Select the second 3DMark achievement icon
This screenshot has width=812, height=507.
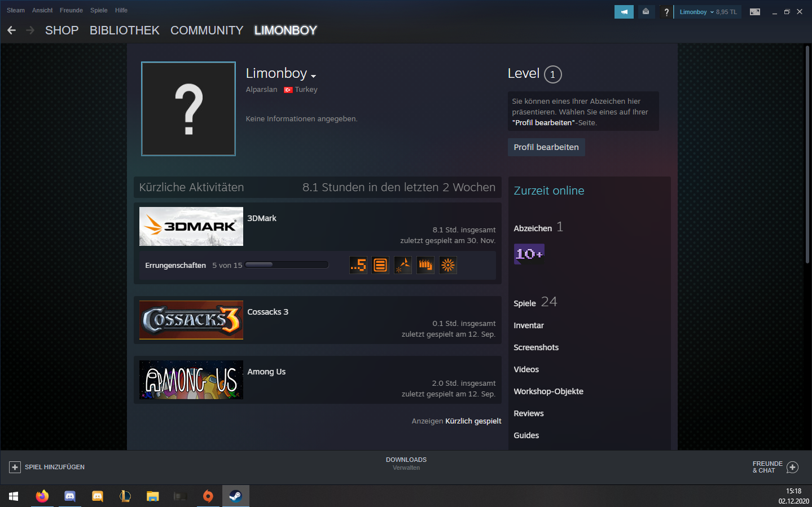[380, 265]
